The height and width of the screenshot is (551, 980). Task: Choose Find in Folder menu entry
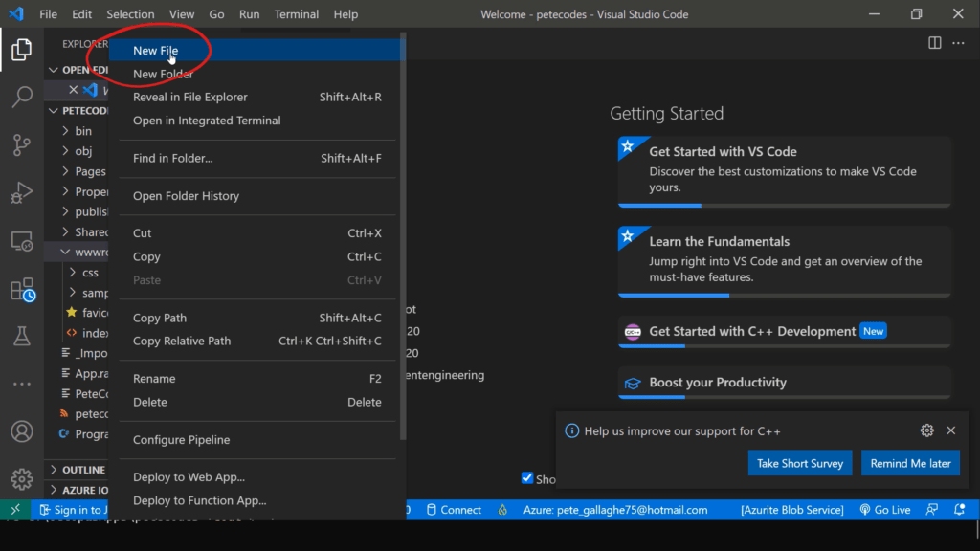click(256, 158)
